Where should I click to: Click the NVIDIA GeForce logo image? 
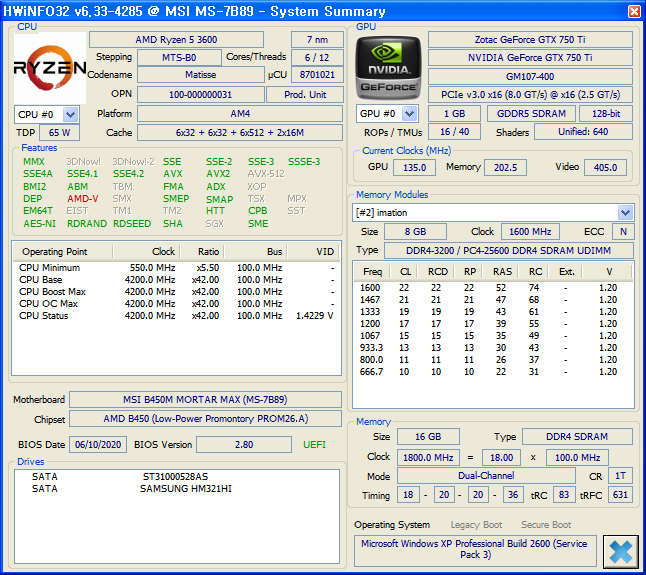point(388,68)
